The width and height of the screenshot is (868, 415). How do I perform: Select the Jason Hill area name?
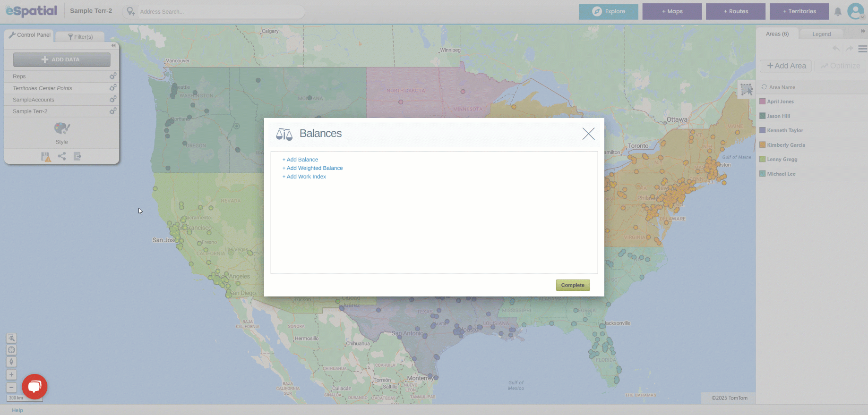pyautogui.click(x=778, y=116)
